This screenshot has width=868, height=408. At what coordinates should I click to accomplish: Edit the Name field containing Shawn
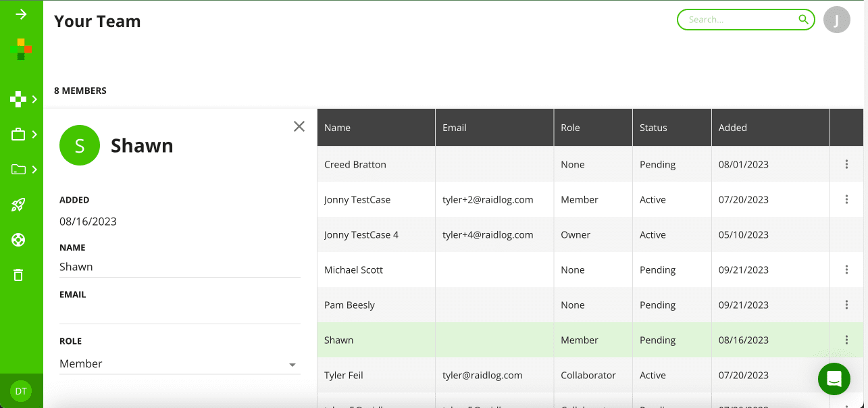tap(180, 267)
